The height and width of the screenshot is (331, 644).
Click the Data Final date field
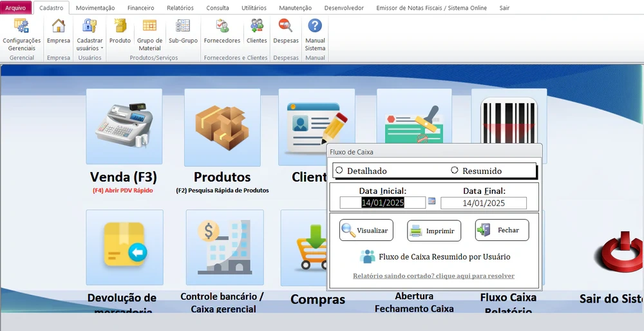(484, 203)
